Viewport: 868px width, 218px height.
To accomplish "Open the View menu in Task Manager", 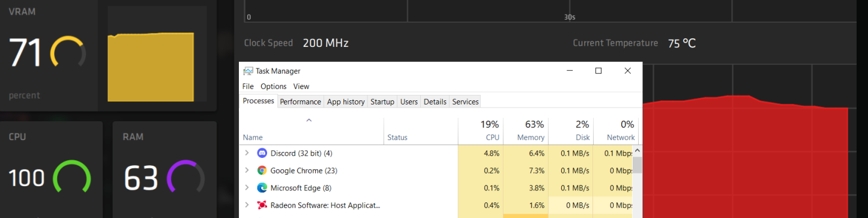I will tap(301, 86).
